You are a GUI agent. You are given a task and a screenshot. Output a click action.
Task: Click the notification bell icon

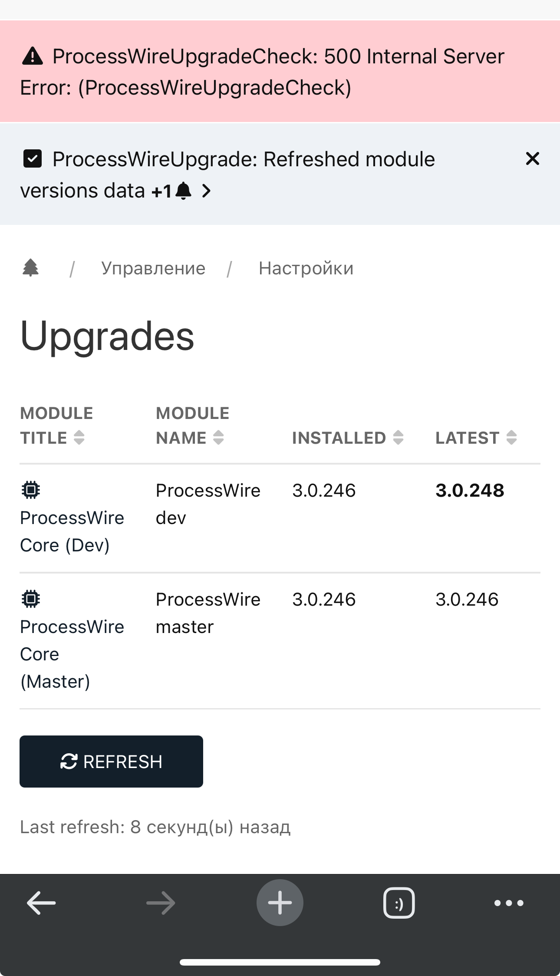(184, 191)
